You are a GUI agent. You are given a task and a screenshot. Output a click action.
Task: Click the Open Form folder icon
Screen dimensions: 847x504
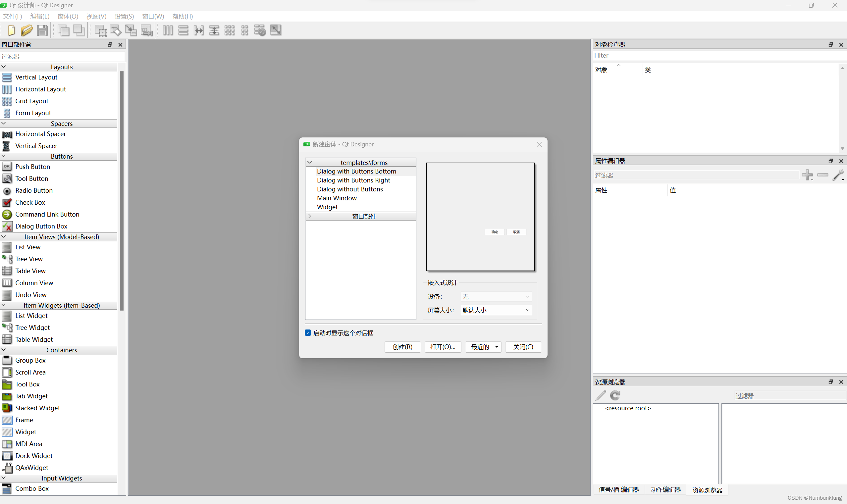[26, 30]
